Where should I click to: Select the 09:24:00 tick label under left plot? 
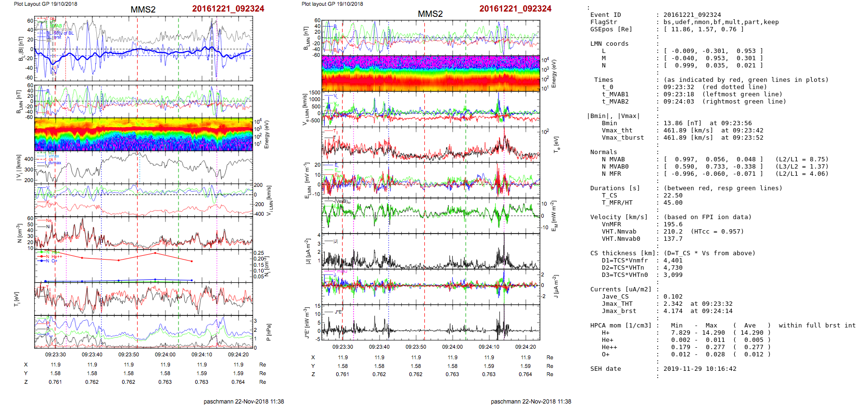click(x=165, y=354)
